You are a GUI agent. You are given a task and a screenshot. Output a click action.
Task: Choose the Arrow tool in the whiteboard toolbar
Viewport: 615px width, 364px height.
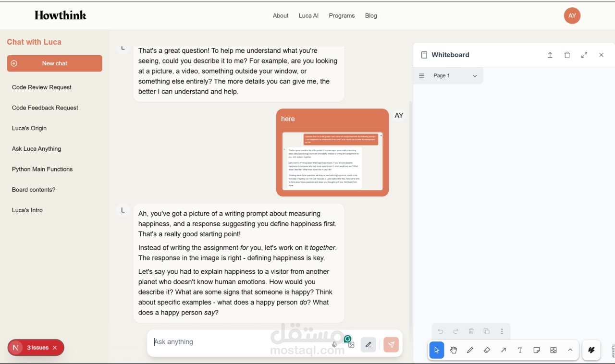point(504,350)
